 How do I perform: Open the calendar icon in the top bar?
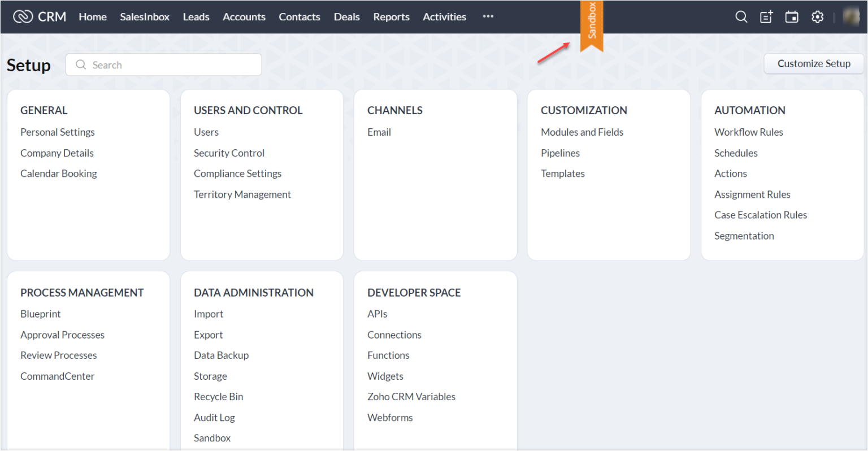tap(791, 17)
